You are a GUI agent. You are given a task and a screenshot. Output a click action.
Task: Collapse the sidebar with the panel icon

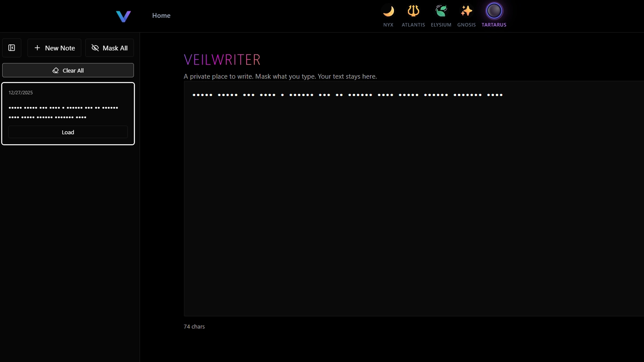pos(12,48)
